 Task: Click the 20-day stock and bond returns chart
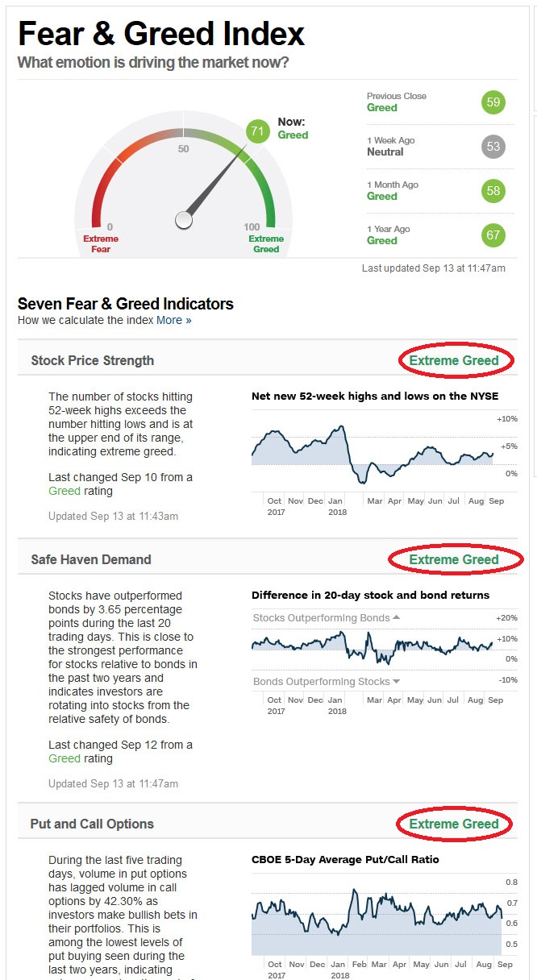373,646
